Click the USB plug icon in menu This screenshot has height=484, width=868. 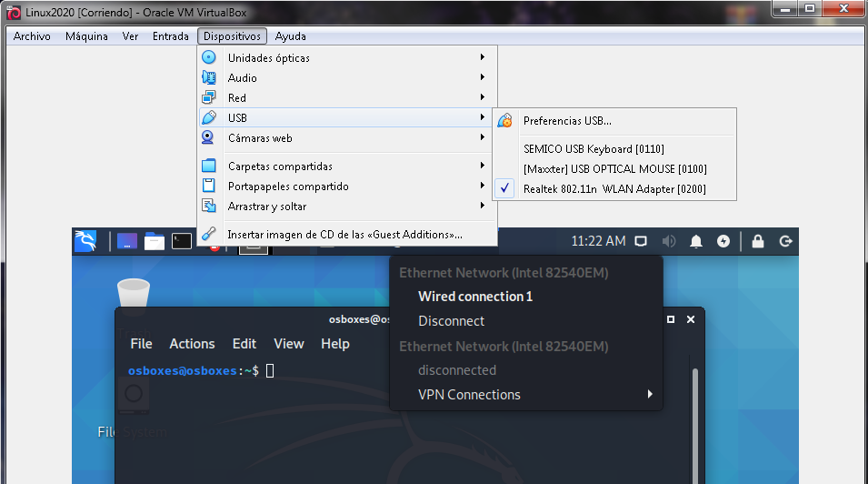pyautogui.click(x=209, y=117)
